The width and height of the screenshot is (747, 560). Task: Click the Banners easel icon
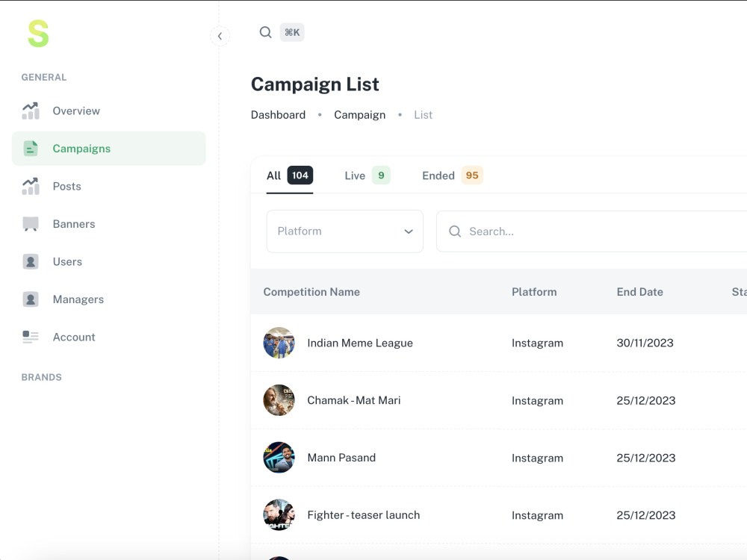[31, 224]
